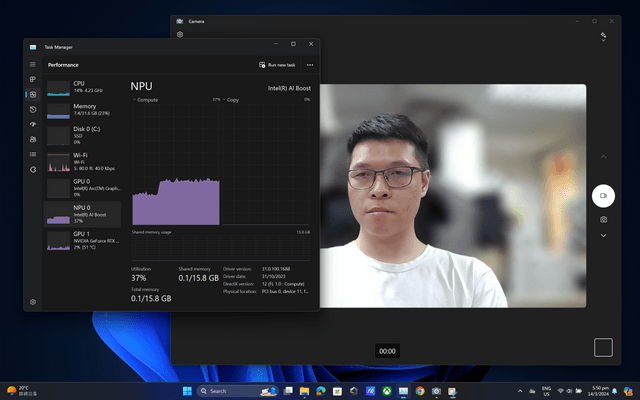Select Disk 0 (C:) performance item

(82, 135)
